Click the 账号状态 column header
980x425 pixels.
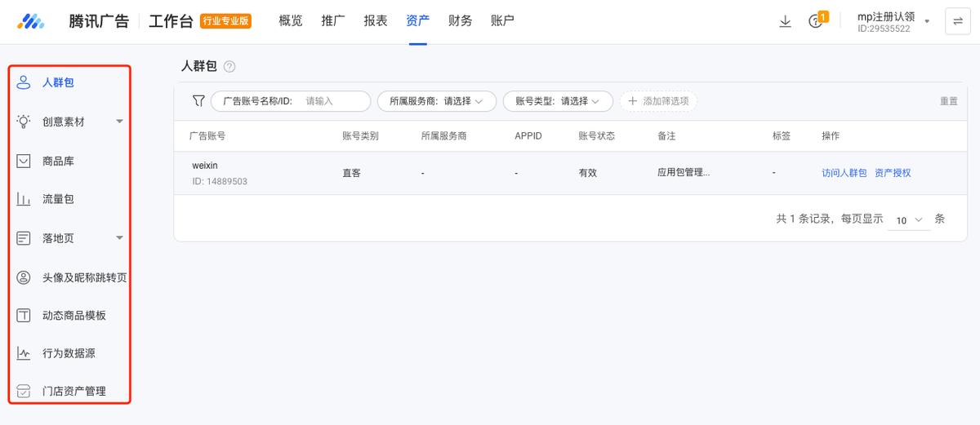click(596, 135)
